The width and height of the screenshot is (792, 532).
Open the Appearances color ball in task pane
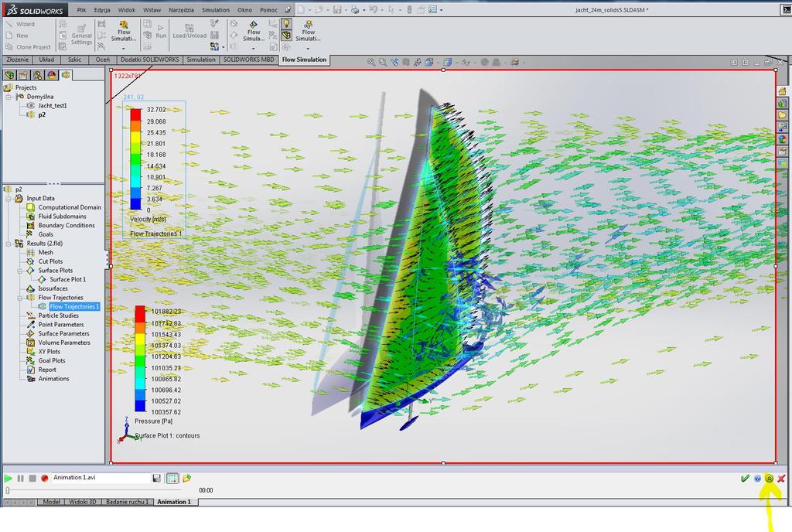tap(783, 139)
